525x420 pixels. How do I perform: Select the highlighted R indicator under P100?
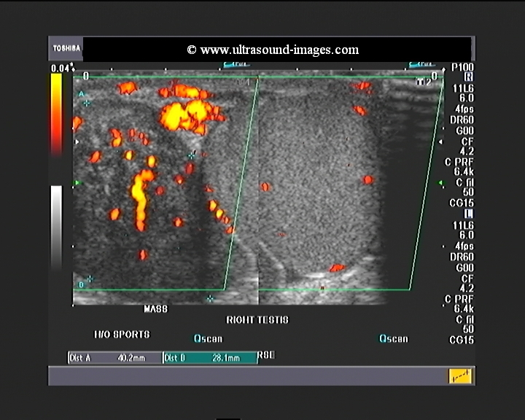[467, 77]
